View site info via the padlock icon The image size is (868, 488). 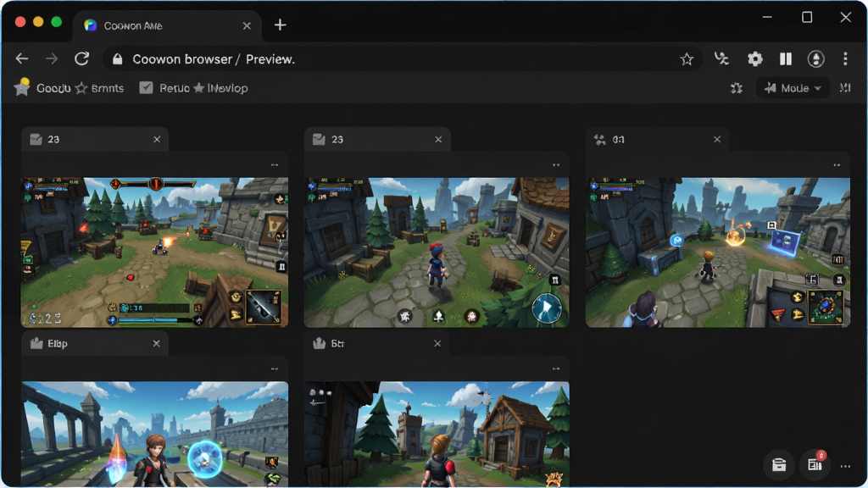click(x=117, y=59)
